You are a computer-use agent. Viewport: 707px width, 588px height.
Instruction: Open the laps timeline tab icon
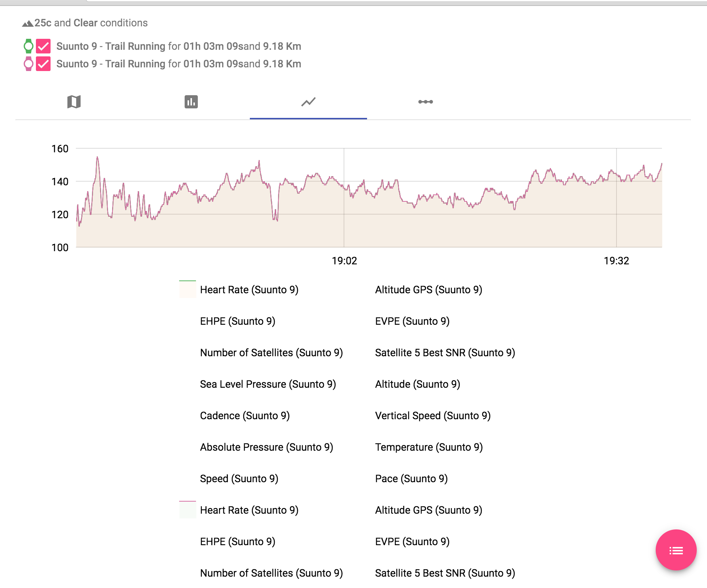pos(425,102)
